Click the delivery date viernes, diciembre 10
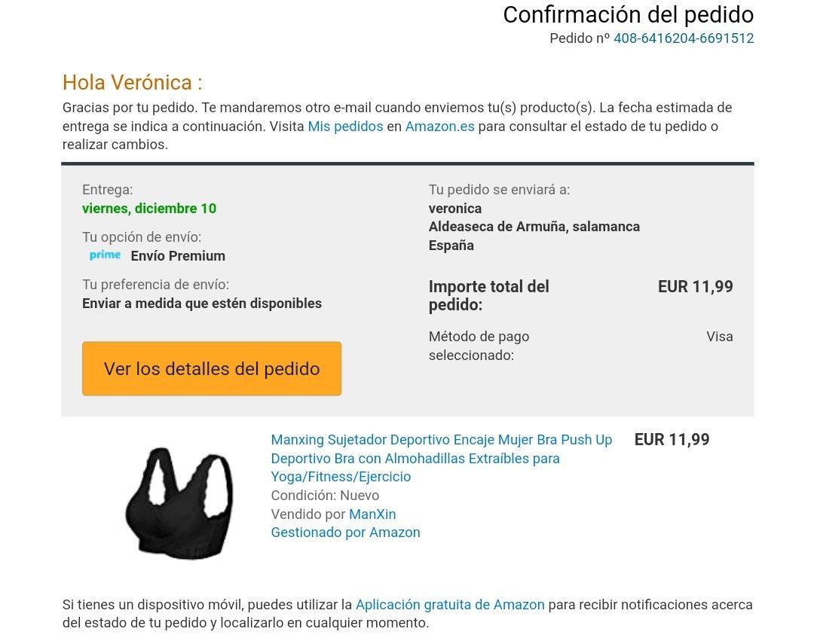 click(x=149, y=208)
